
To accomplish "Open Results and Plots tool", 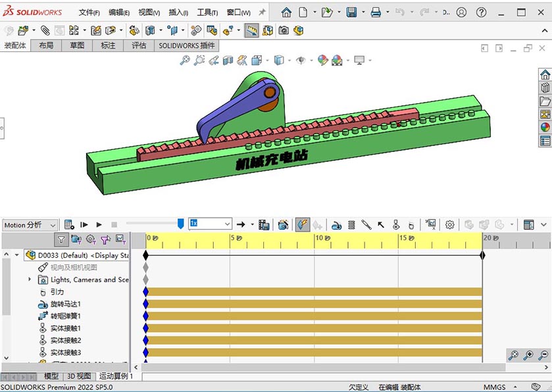I will coord(431,224).
